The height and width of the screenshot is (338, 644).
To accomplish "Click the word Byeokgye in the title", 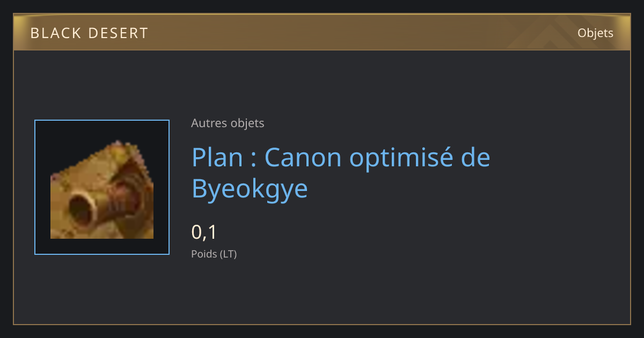I will tap(250, 189).
